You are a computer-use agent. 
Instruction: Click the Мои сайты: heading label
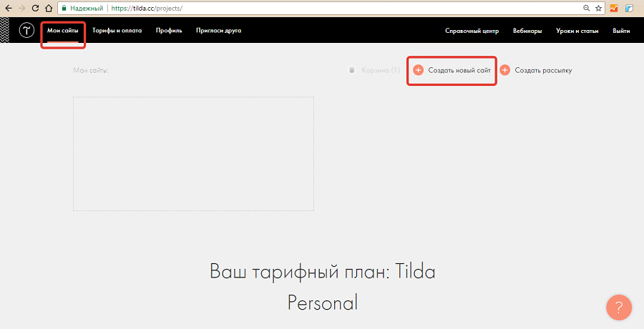91,70
